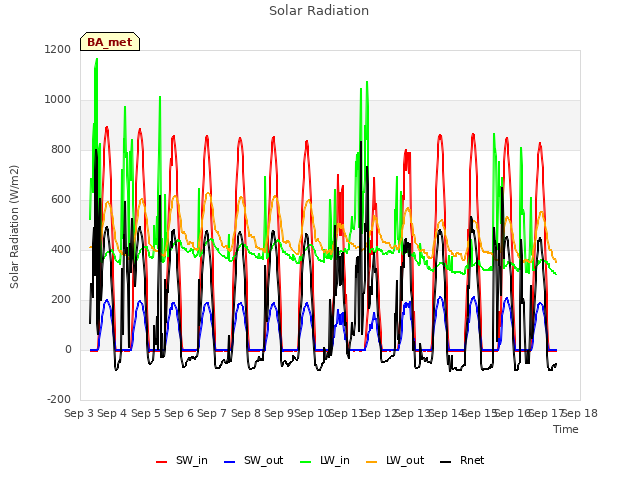Click the Sep 3 x-axis label
Screen dimensions: 640x480
point(79,413)
